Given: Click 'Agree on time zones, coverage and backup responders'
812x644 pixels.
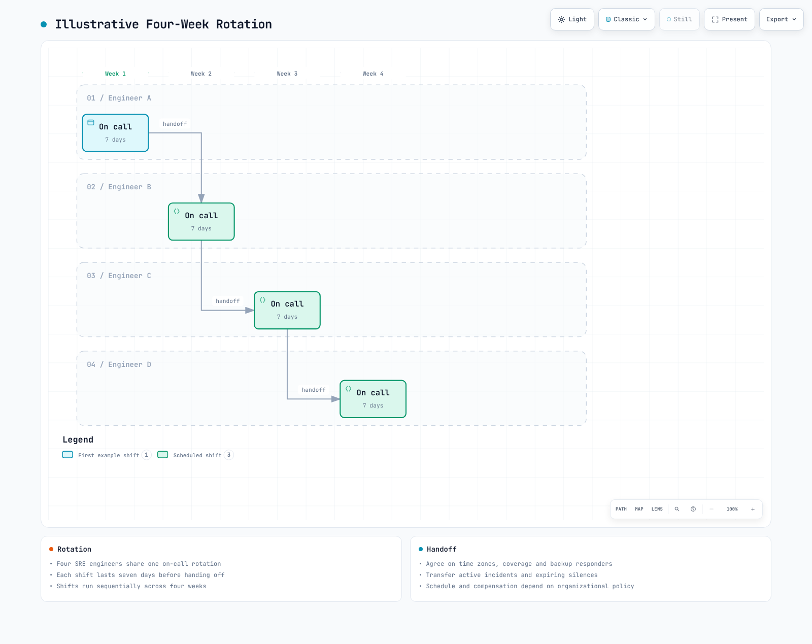Looking at the screenshot, I should click(x=519, y=564).
